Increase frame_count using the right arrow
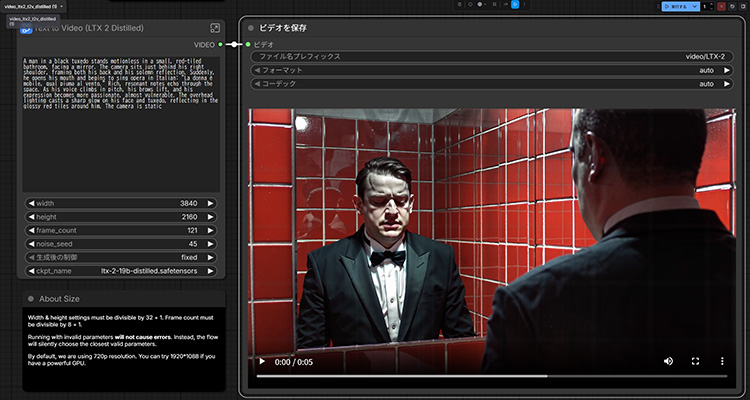The width and height of the screenshot is (750, 400). click(x=211, y=230)
